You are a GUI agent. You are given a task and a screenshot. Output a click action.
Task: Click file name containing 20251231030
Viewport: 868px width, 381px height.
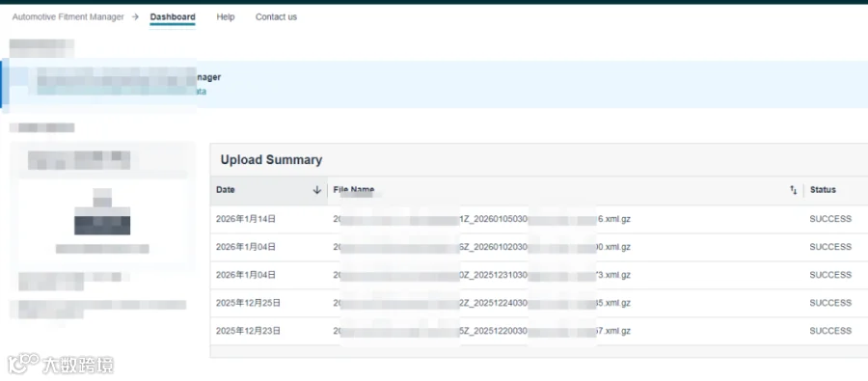click(481, 275)
